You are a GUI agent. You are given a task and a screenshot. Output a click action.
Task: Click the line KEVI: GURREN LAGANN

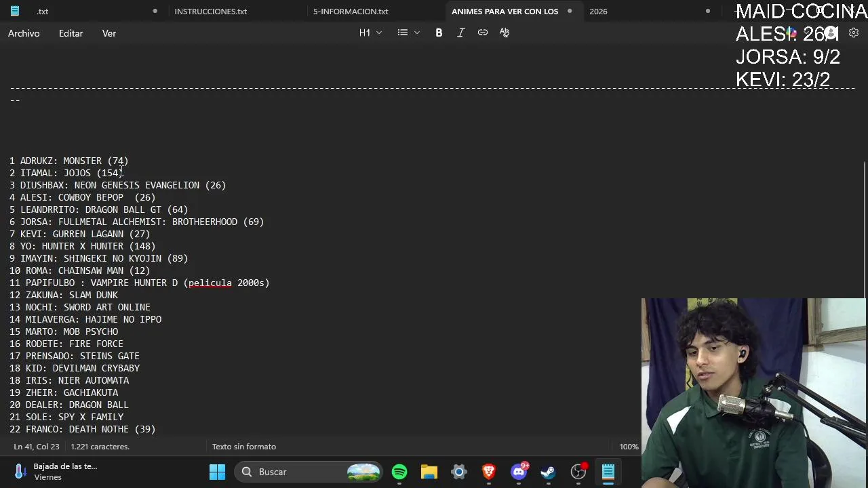[x=79, y=234]
